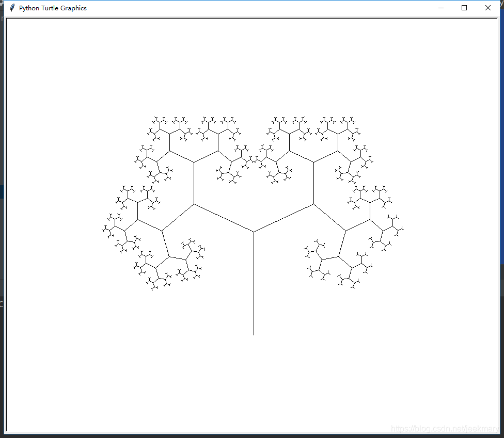This screenshot has height=438, width=504.
Task: Select the left primary branch junction
Action: pos(194,204)
